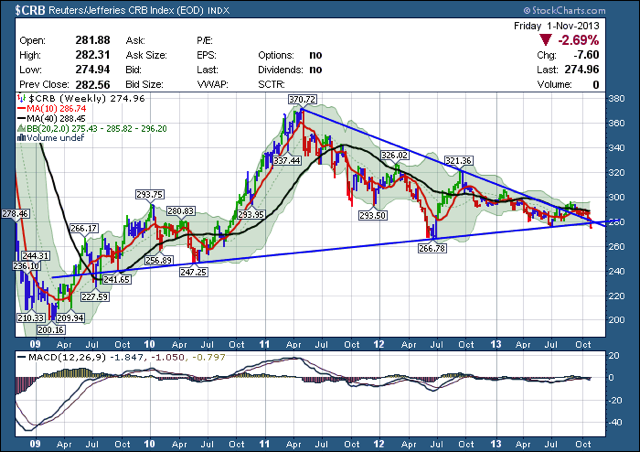Click the VWAP field label
640x452 pixels.
coord(212,85)
